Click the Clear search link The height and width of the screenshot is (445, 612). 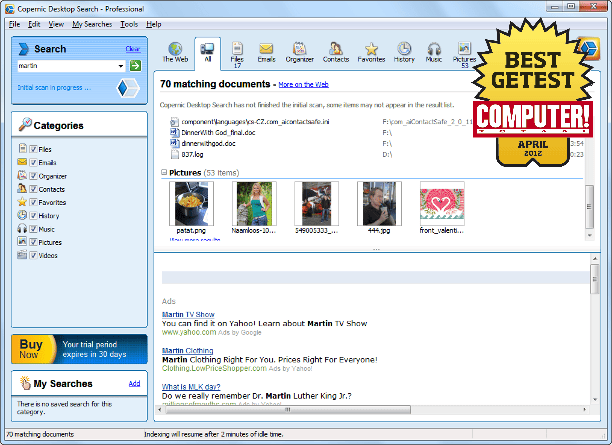[x=133, y=49]
